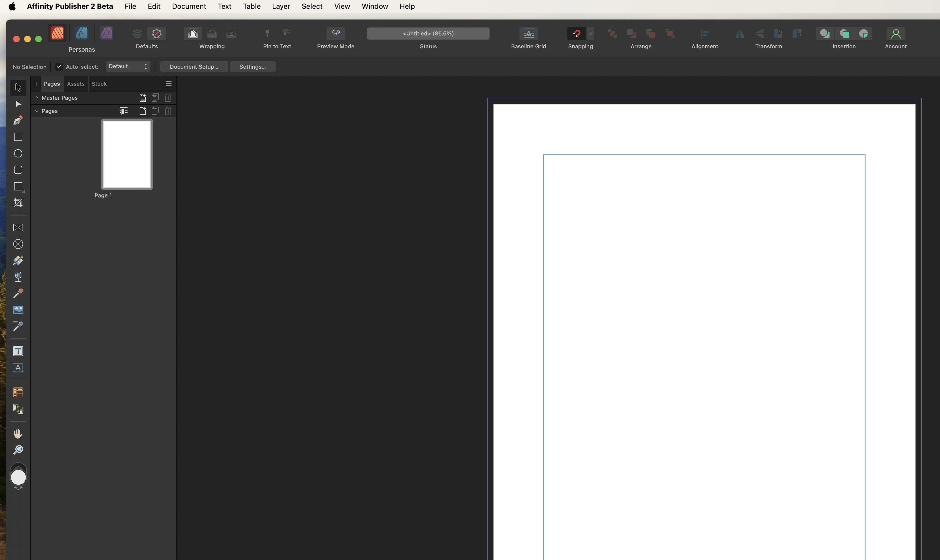
Task: Select the Picture Frame Rectangle tool
Action: [x=18, y=228]
